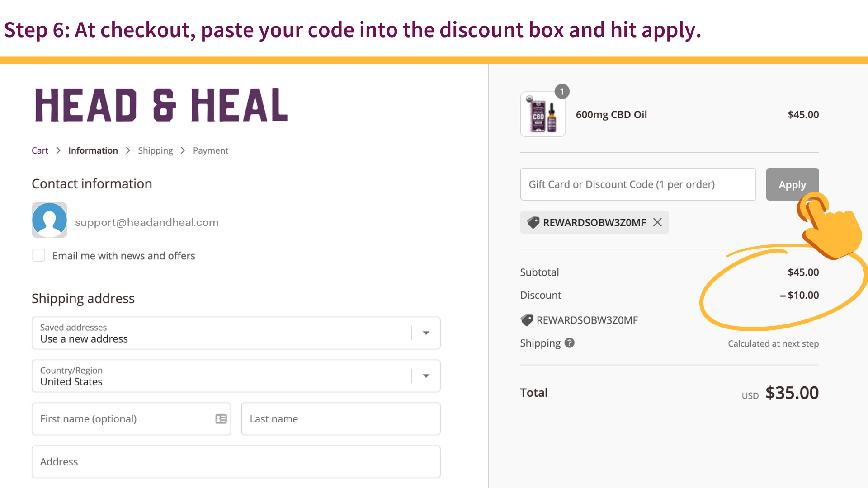The image size is (868, 488).
Task: Go to the Cart breadcrumb link
Action: pos(40,150)
